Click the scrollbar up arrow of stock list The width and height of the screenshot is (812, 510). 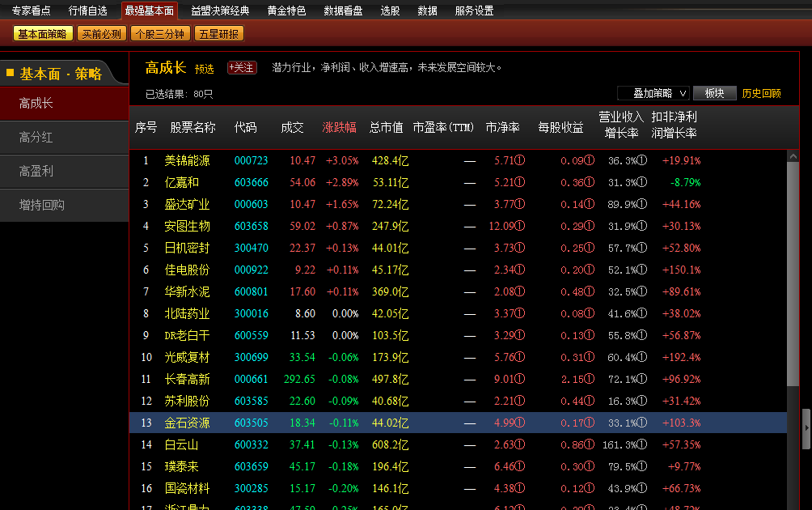click(793, 156)
